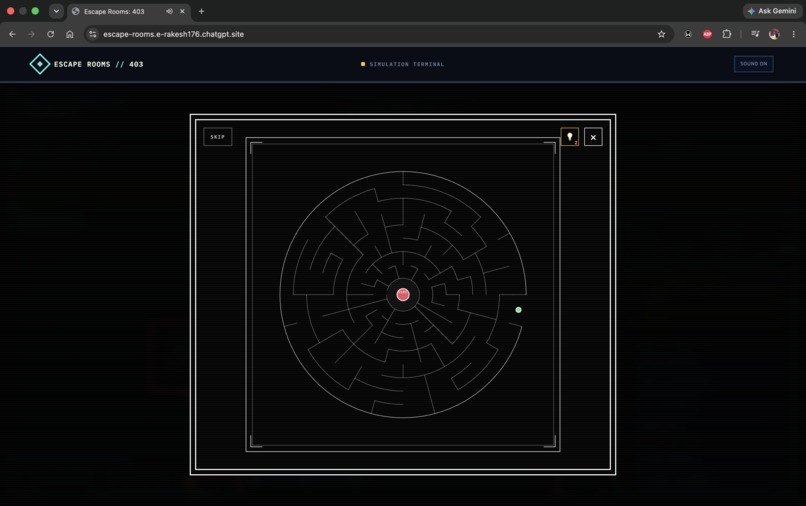
Task: Open the media control icon
Action: 755,34
